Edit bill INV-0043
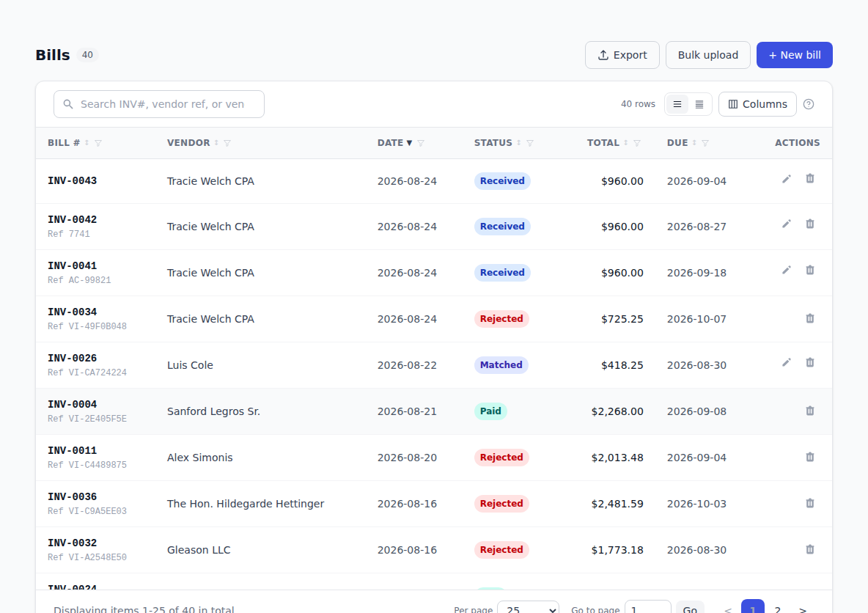Viewport: 868px width, 613px height. coord(786,179)
